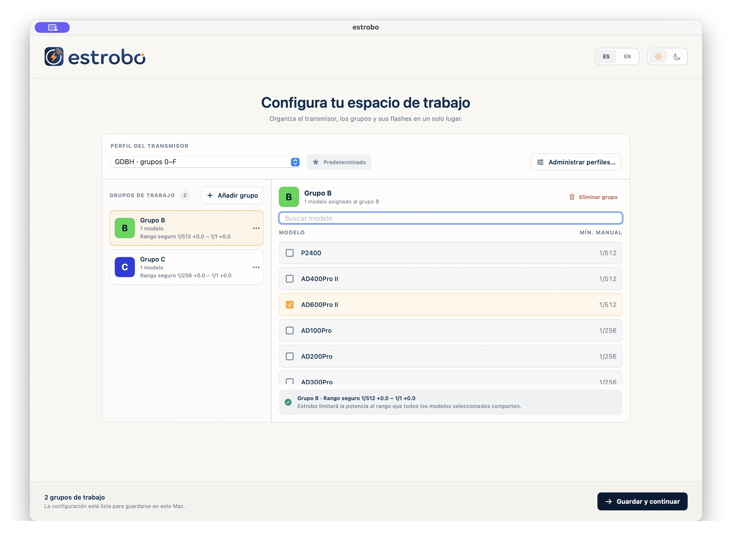Image resolution: width=732 pixels, height=560 pixels.
Task: Open the three-dot menu for Grupo C
Action: pos(256,267)
